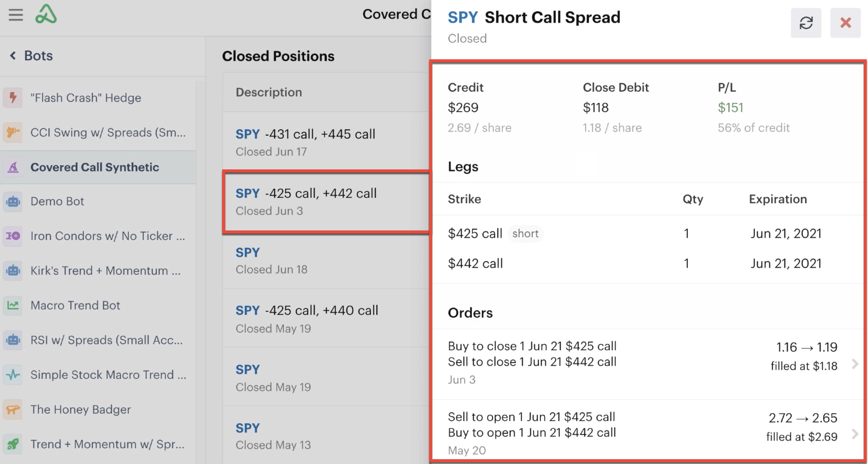Click the CCI Swing bot icon
This screenshot has width=868, height=464.
pos(13,132)
